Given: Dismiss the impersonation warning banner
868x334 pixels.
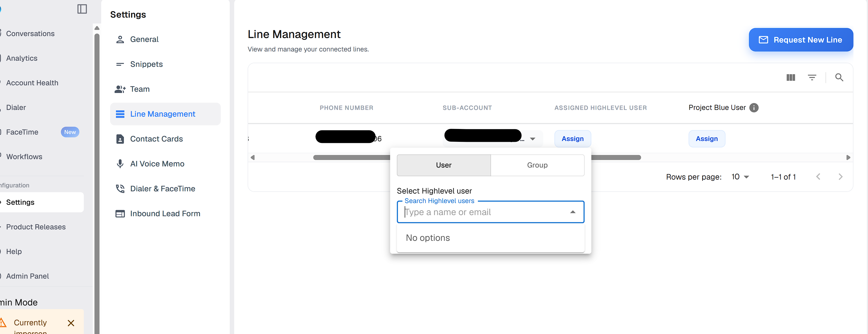Looking at the screenshot, I should [71, 323].
